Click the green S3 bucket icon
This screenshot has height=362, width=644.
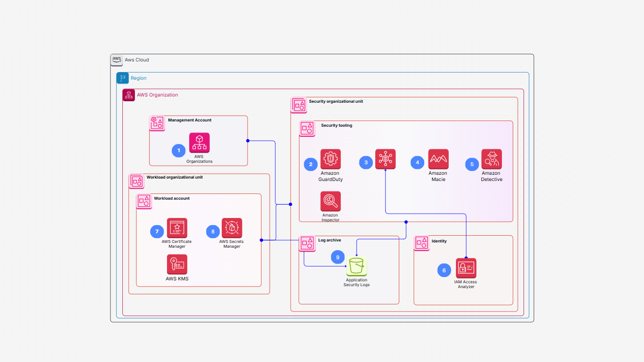[x=357, y=267]
